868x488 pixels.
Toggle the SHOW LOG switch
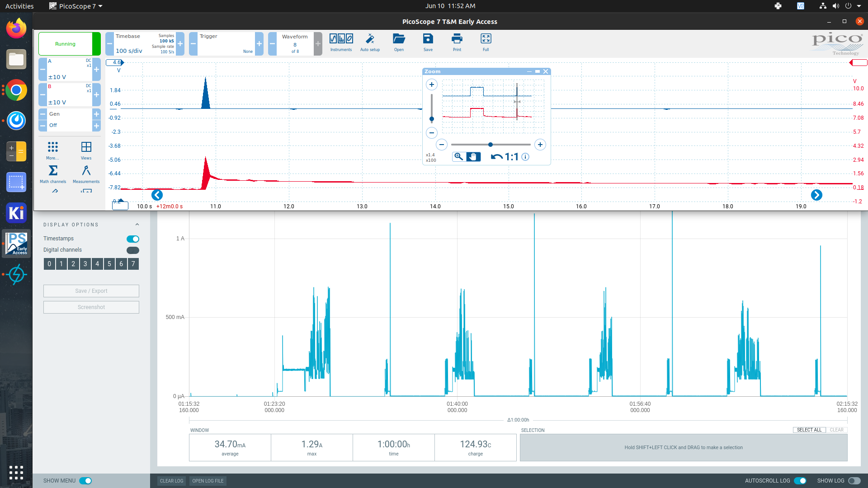pos(854,481)
